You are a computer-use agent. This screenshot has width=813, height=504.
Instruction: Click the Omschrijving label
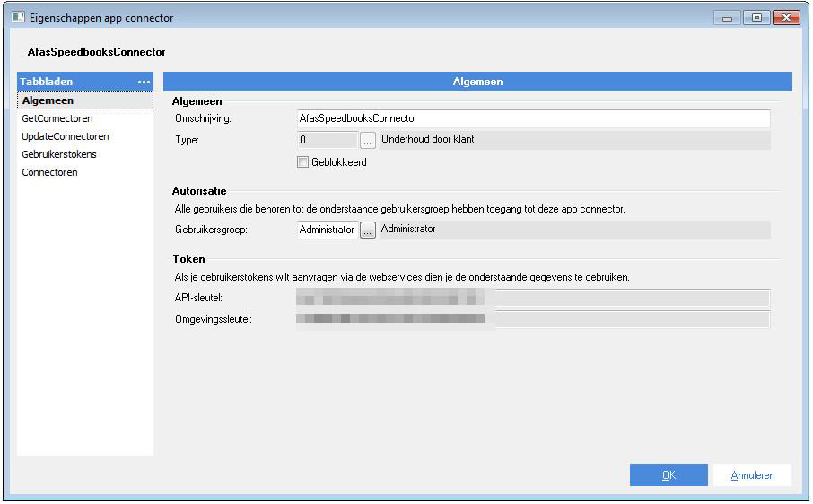[x=203, y=118]
